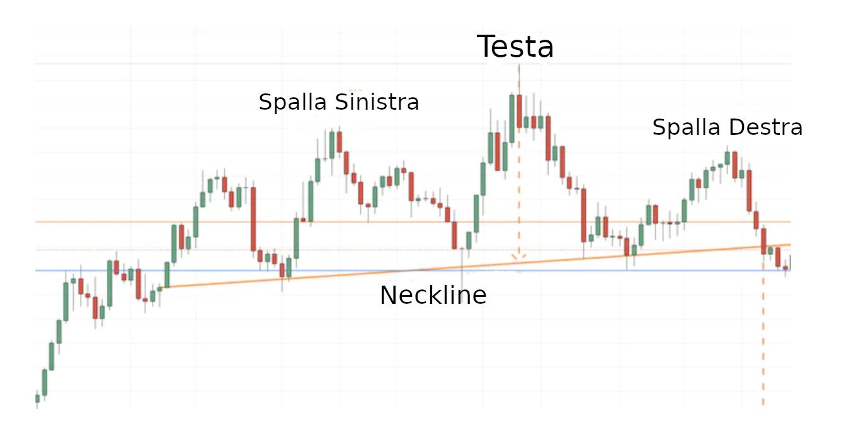Select the last green candle at right edge
Image resolution: width=868 pixels, height=430 pixels.
790,260
